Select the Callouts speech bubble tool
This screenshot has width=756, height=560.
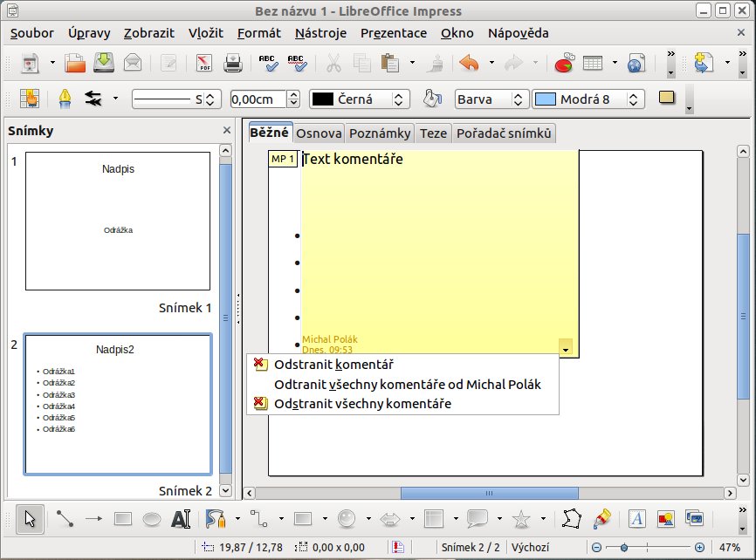point(478,519)
